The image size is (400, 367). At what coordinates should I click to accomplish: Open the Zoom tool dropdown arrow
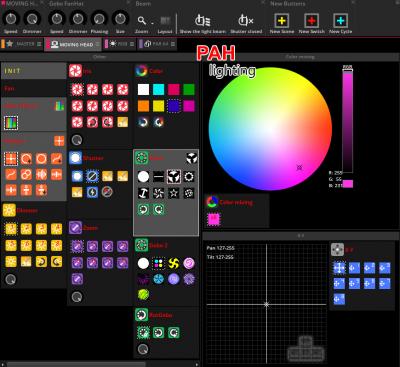pyautogui.click(x=152, y=23)
